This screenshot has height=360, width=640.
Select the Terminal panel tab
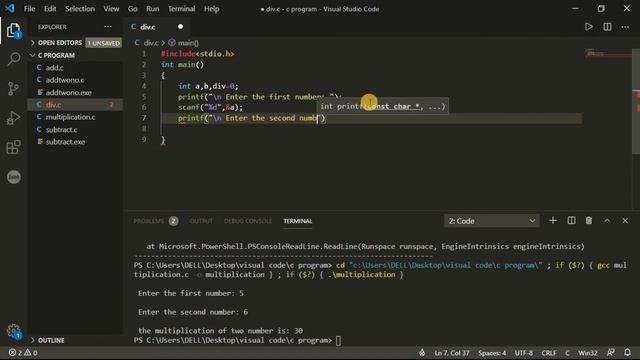click(x=298, y=221)
